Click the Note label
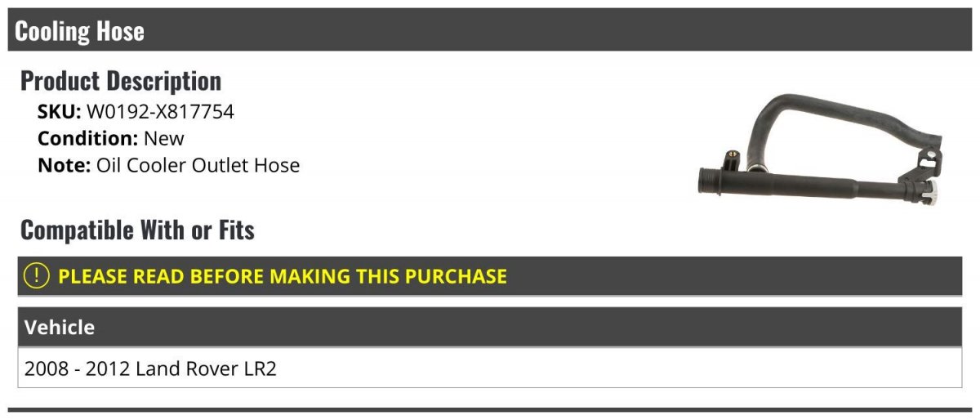Image resolution: width=980 pixels, height=420 pixels. coord(65,165)
